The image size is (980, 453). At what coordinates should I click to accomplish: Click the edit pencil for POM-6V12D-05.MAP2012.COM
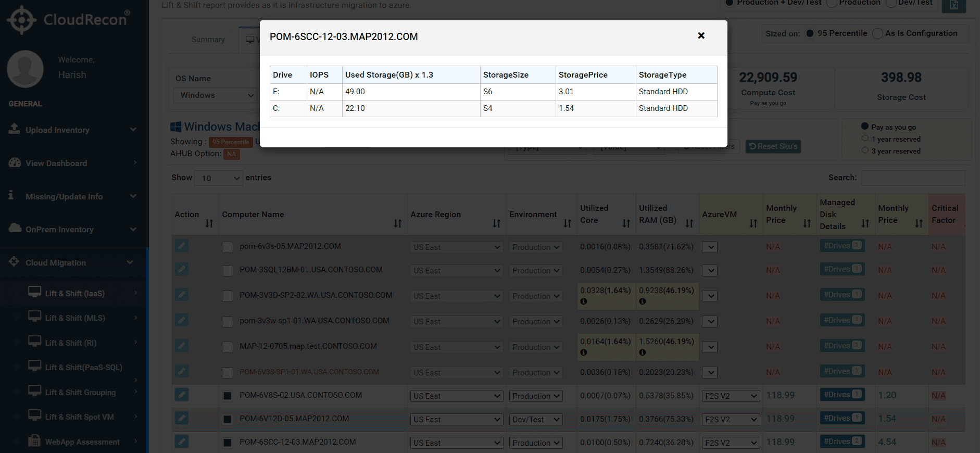(x=181, y=418)
